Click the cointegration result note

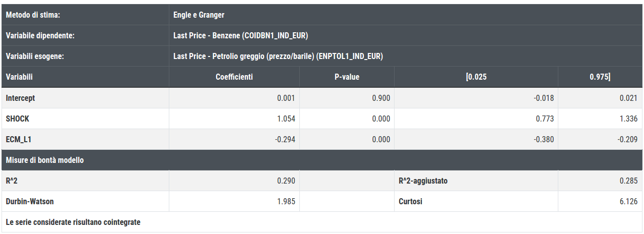(73, 222)
